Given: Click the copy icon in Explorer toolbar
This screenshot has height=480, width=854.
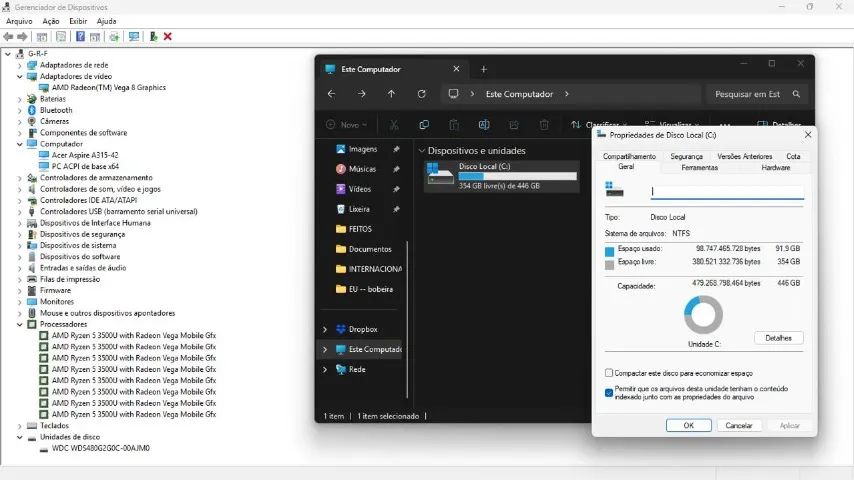Looking at the screenshot, I should 424,125.
